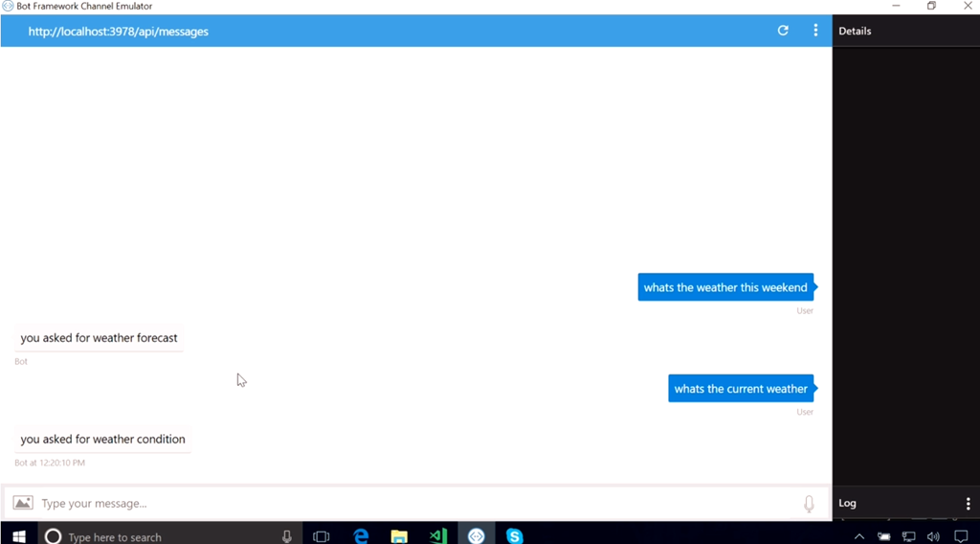Viewport: 980px width, 544px height.
Task: Click the Cortana circle icon in taskbar
Action: (54, 536)
